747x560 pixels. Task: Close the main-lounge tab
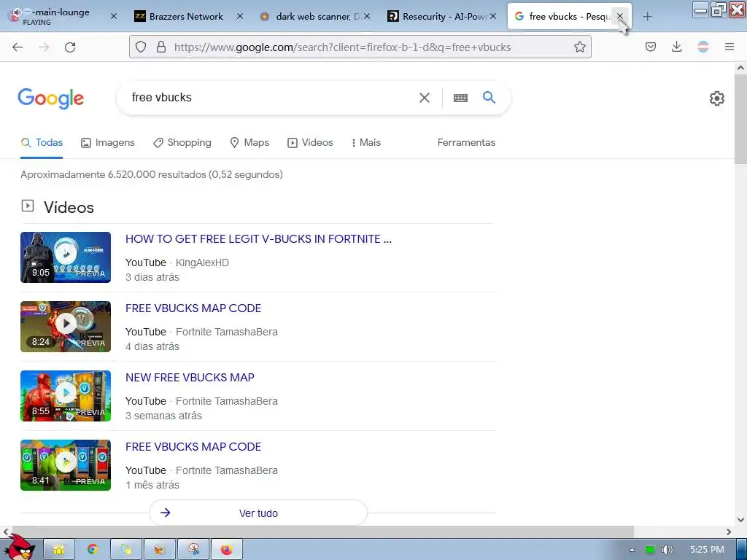coord(113,16)
